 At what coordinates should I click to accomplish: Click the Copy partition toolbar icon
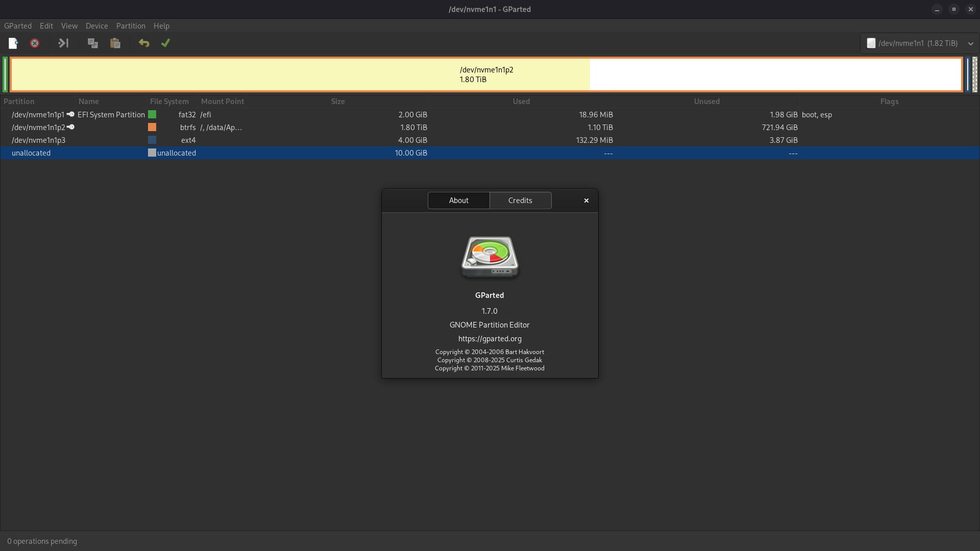click(x=92, y=43)
